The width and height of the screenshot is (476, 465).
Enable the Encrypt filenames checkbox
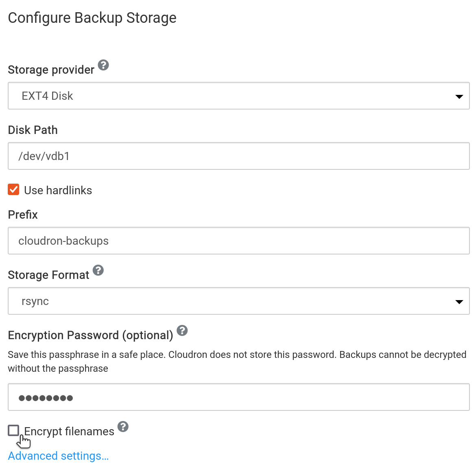point(13,430)
